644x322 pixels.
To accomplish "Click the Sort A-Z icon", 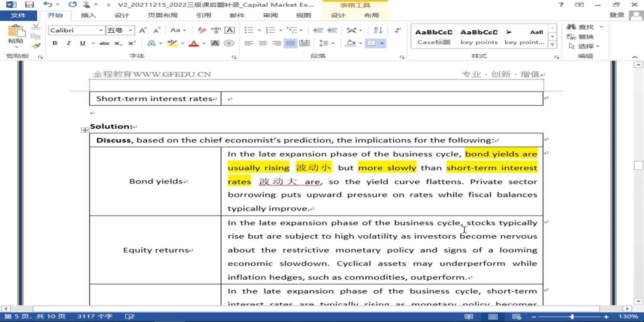I will 378,30.
